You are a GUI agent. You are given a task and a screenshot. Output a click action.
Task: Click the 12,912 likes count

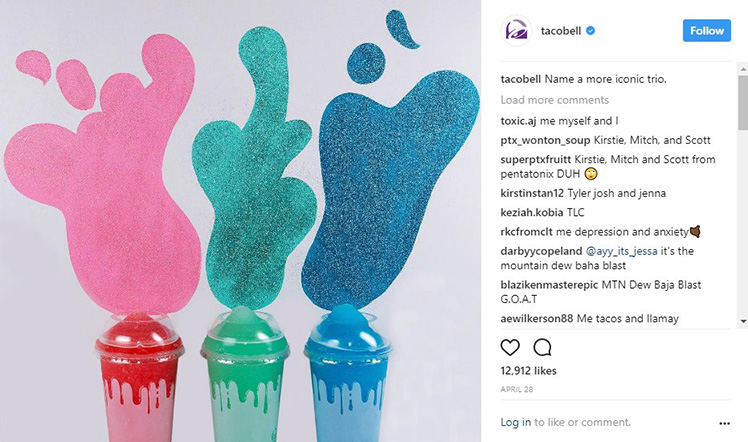click(x=529, y=371)
